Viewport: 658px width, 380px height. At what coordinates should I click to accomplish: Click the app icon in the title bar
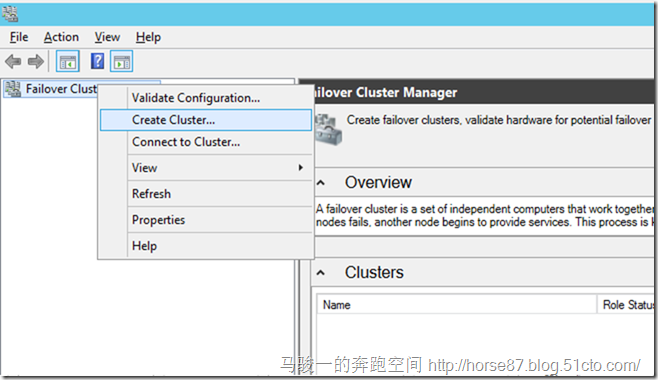10,14
